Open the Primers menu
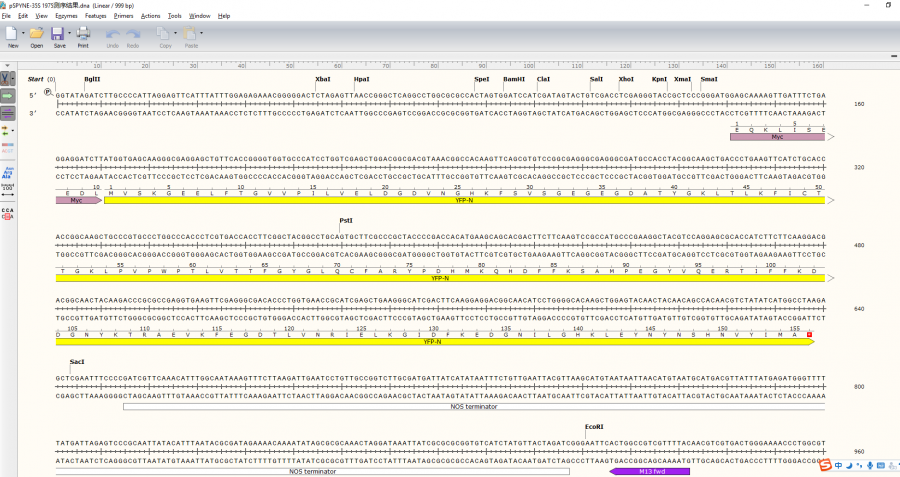The height and width of the screenshot is (477, 900). click(123, 16)
